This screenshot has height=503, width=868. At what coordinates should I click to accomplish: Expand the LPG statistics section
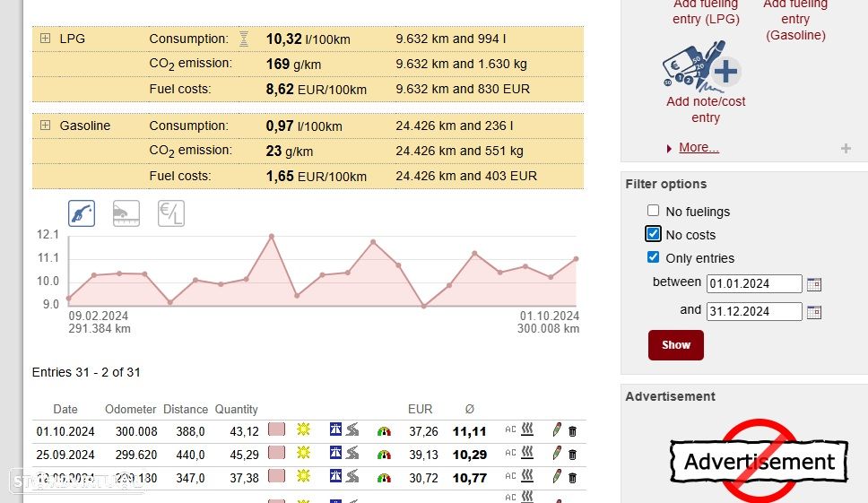46,39
